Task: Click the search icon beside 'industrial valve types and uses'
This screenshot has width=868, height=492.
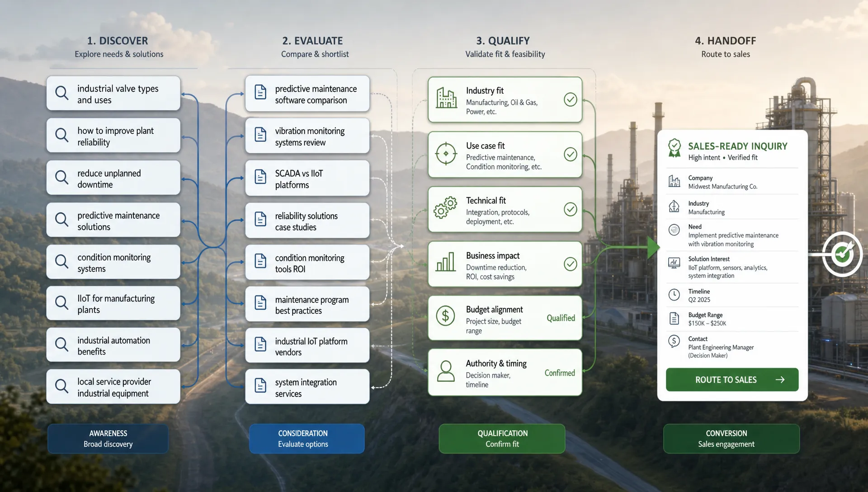Action: [61, 93]
